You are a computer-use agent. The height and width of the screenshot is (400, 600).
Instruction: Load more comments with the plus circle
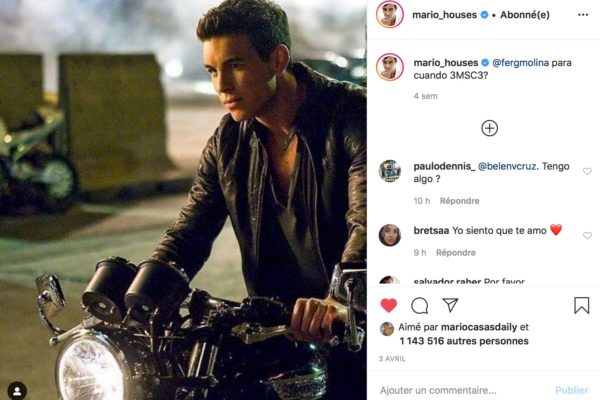coord(489,128)
